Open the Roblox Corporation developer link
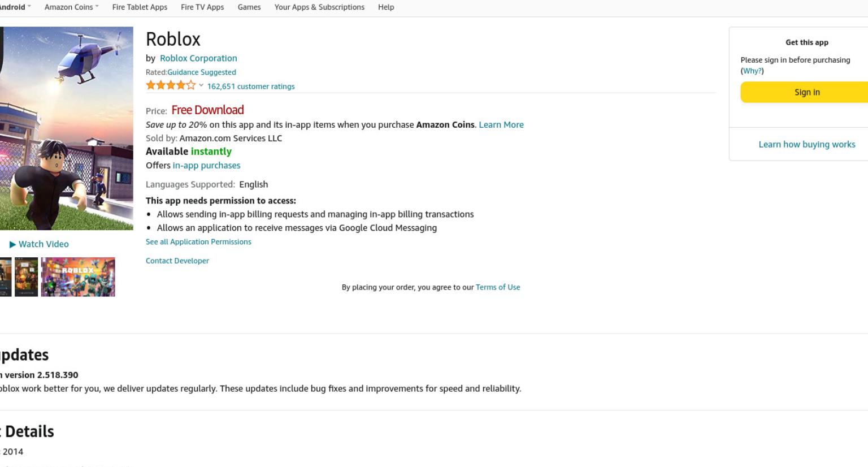This screenshot has height=467, width=868. click(198, 58)
